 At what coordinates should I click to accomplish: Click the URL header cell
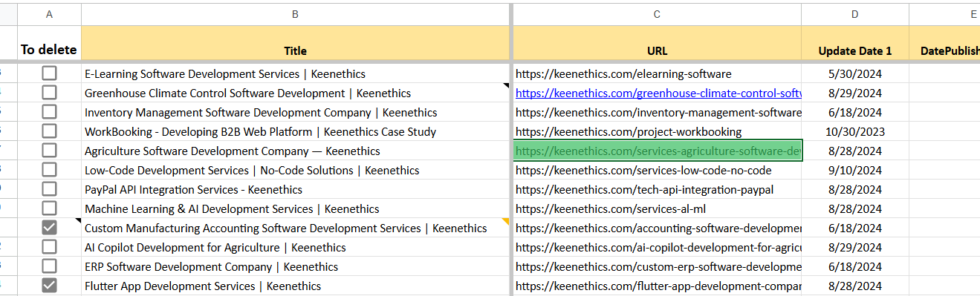tap(657, 43)
